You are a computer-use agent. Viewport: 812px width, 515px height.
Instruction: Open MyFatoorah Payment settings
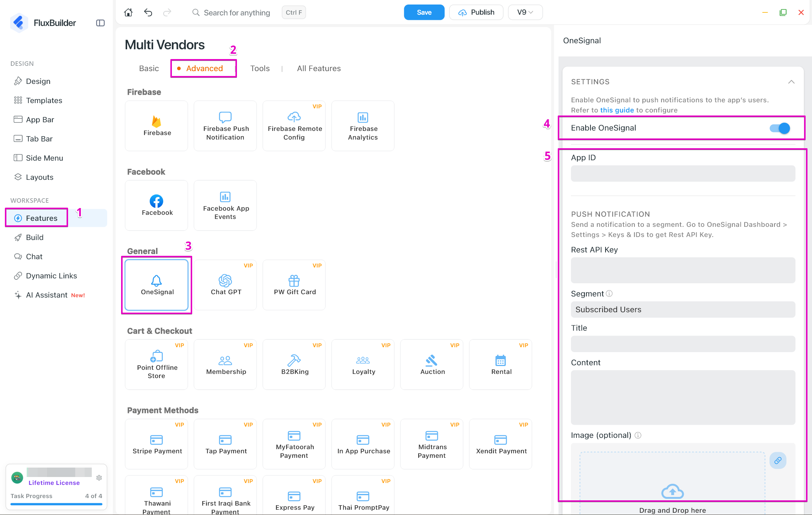[294, 444]
